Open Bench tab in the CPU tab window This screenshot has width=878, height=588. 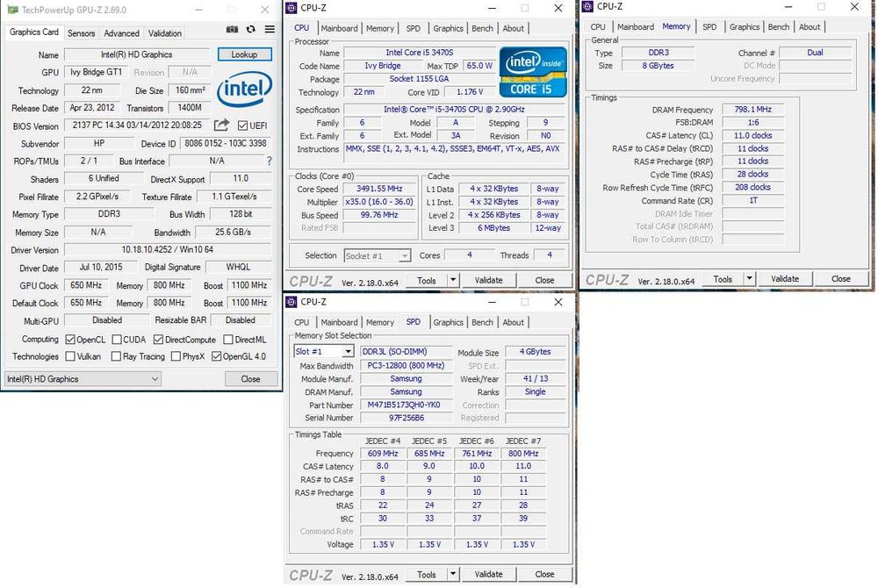pos(482,28)
